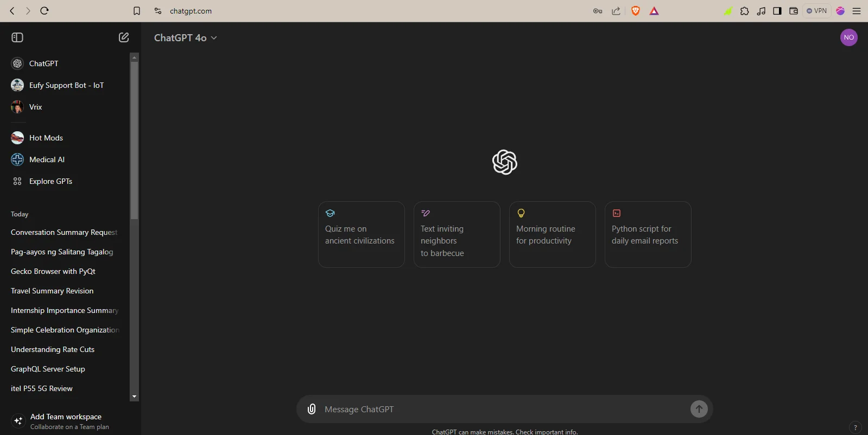868x435 pixels.
Task: Toggle the browser sidebar panel icon
Action: (777, 11)
